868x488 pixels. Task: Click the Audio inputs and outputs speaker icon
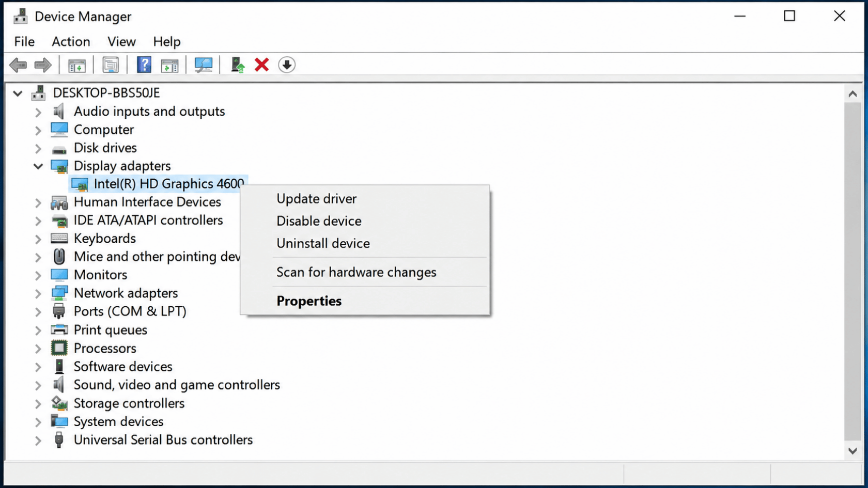point(59,111)
